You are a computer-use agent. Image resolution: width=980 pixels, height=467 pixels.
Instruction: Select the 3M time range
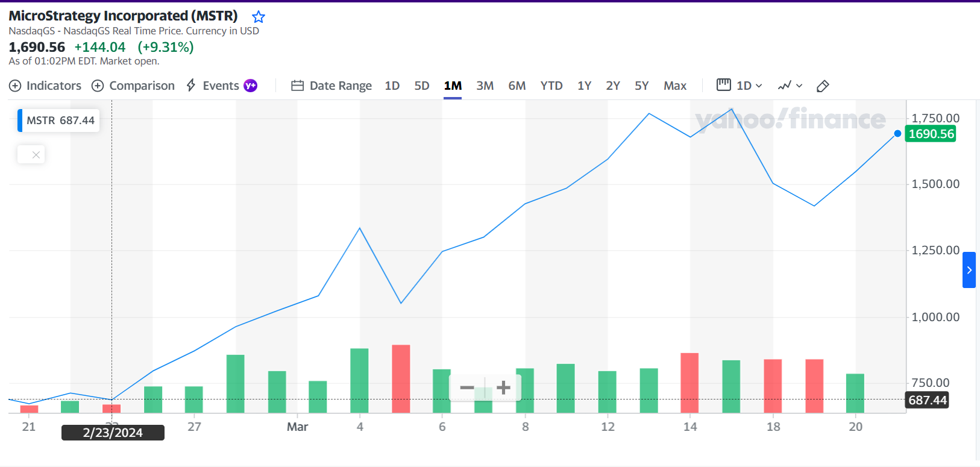coord(485,86)
